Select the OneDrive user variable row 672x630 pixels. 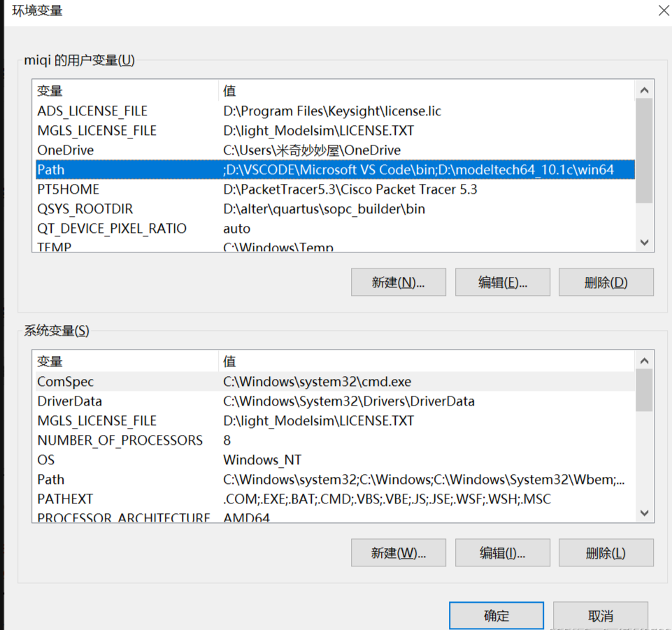coord(66,150)
